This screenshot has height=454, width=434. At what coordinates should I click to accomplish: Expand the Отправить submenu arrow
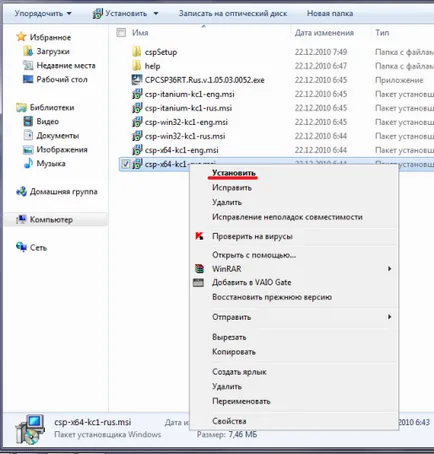point(389,317)
